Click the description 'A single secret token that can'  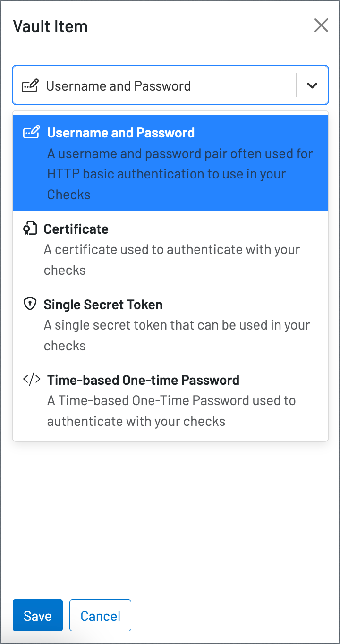point(177,335)
